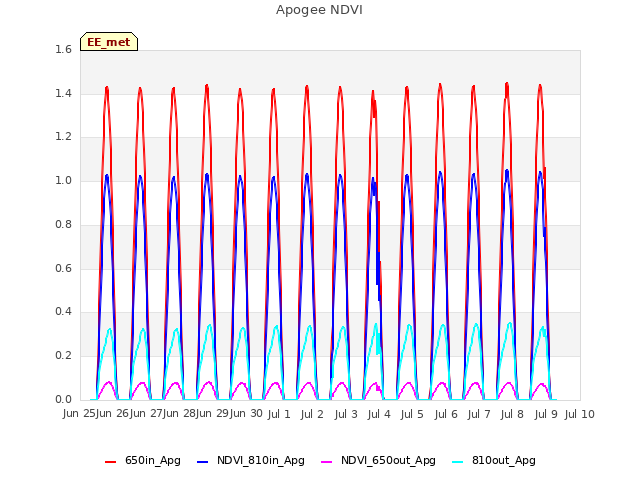This screenshot has height=480, width=640.
Task: Click the Jul 1 x-axis label
Action: click(x=279, y=414)
